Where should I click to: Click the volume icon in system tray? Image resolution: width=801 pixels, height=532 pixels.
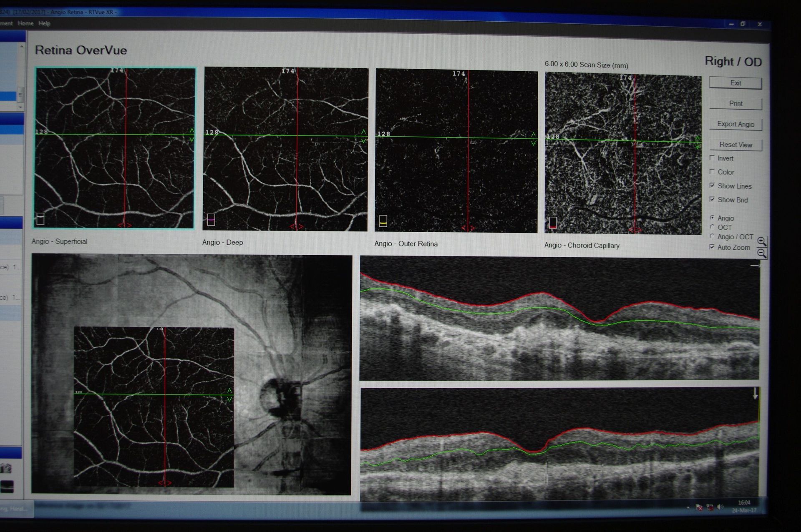point(720,507)
